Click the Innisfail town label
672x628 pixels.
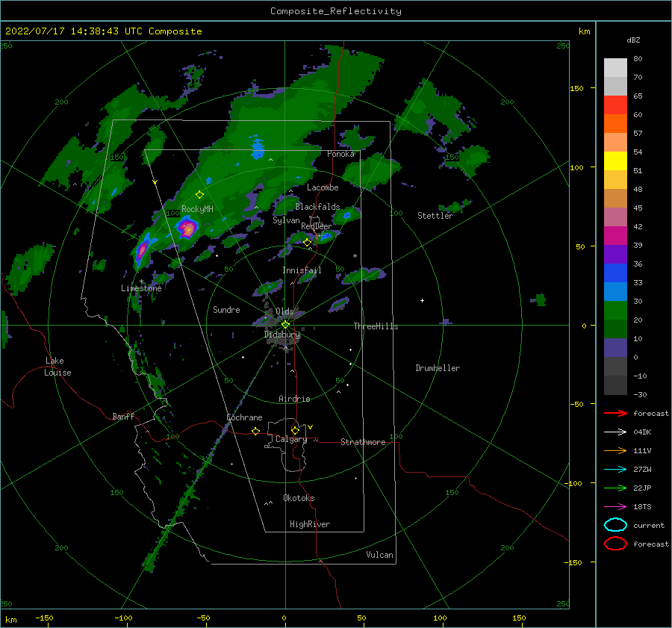(x=302, y=270)
